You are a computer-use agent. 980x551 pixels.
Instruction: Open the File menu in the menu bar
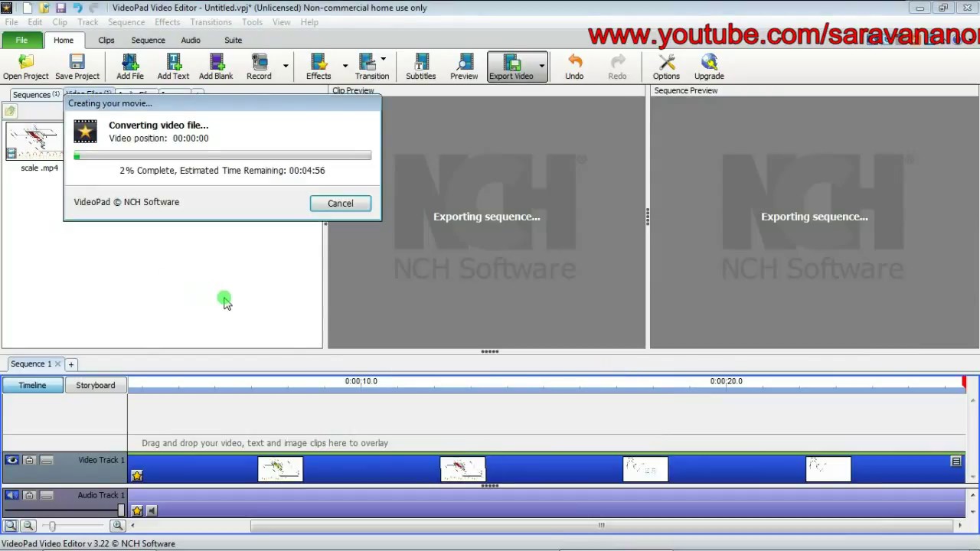point(11,22)
